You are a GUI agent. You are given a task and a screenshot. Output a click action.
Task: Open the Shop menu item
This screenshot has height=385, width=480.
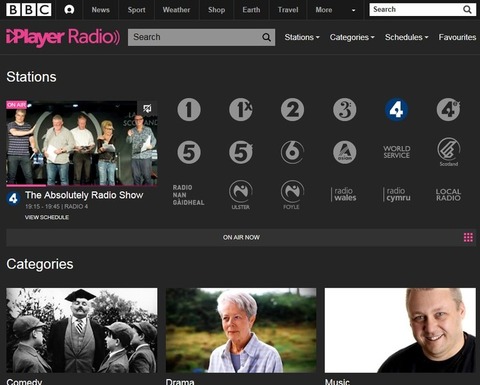(x=217, y=10)
